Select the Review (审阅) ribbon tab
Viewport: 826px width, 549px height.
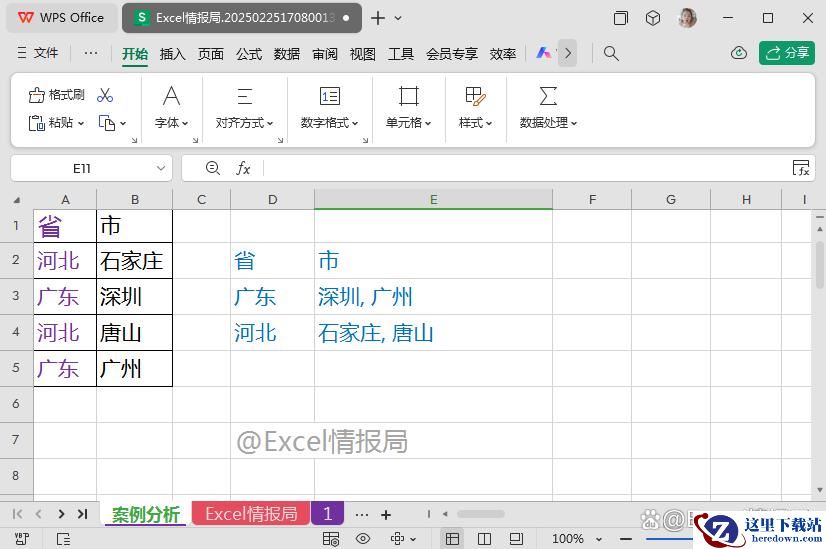pos(324,54)
